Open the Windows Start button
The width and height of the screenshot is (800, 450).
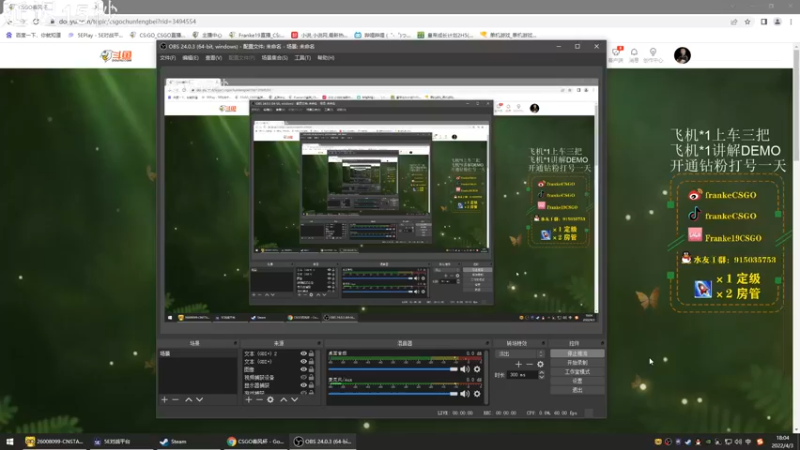10,442
